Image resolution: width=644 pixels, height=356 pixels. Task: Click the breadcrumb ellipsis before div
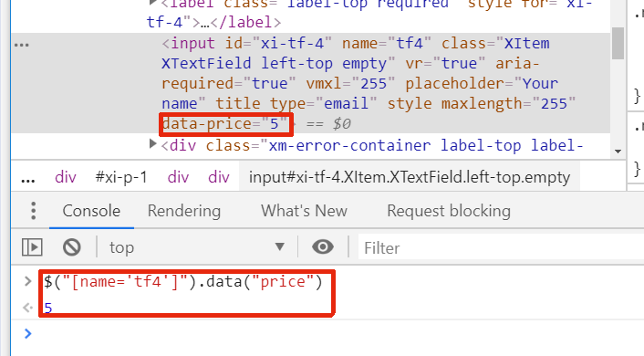pos(28,179)
